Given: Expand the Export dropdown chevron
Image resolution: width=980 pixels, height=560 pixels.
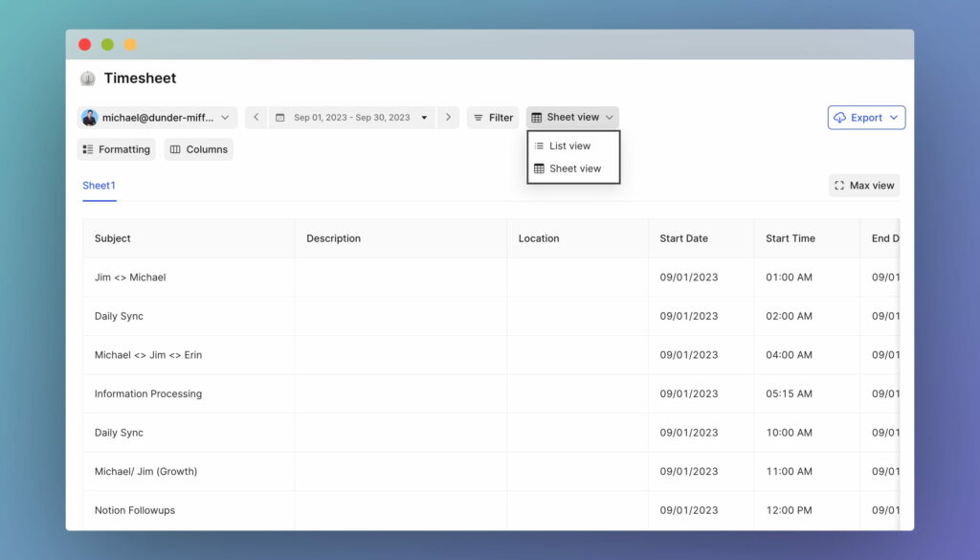Looking at the screenshot, I should point(894,118).
